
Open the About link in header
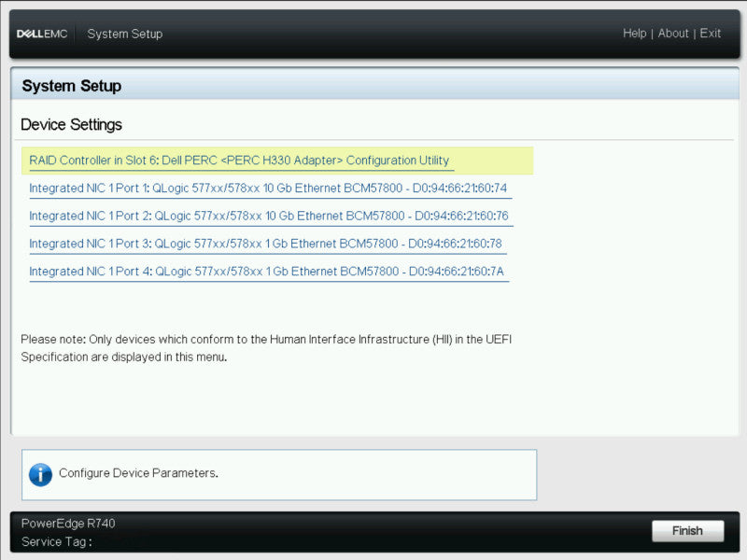[x=673, y=34]
